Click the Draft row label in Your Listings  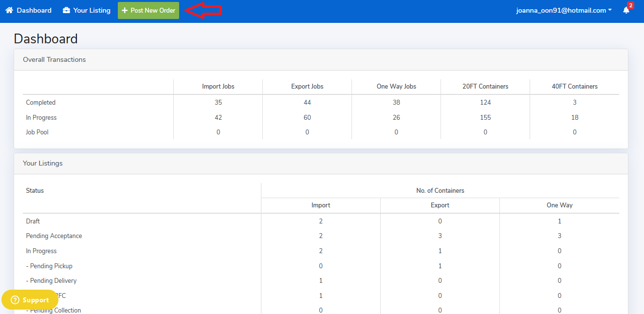coord(33,221)
